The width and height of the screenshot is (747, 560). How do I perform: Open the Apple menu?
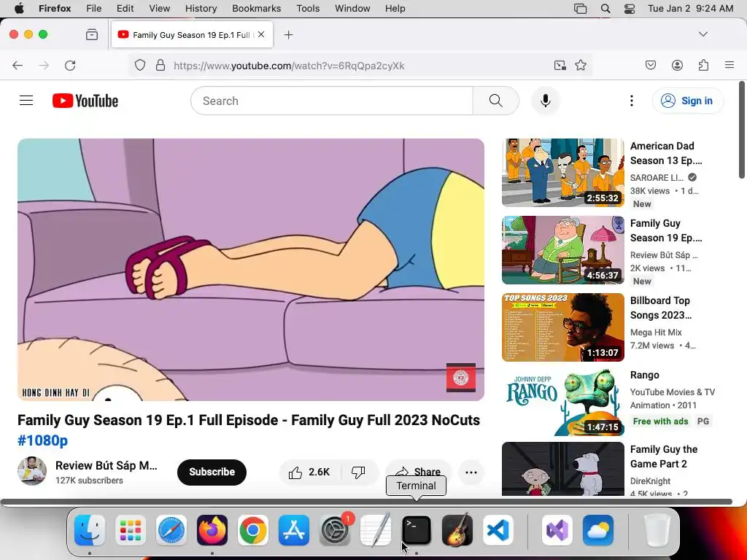[19, 8]
